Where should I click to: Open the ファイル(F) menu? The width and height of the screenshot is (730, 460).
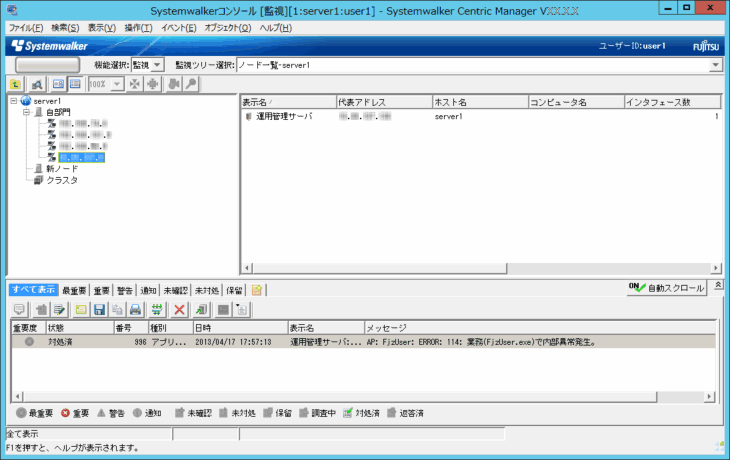point(26,28)
